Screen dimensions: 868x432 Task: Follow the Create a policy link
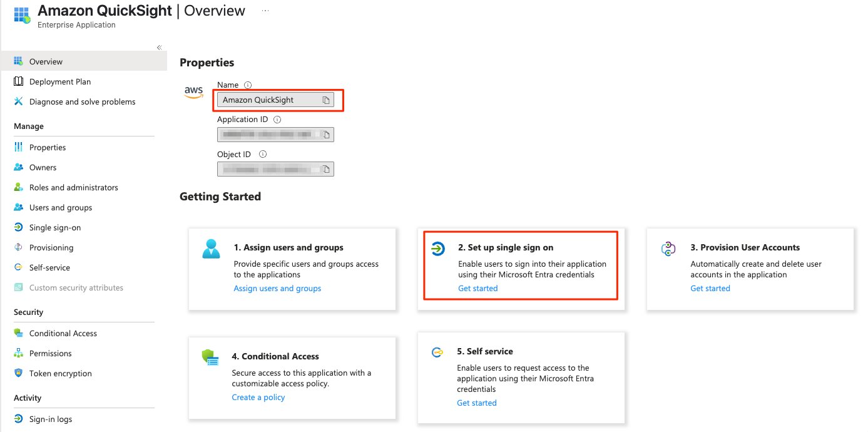point(258,398)
